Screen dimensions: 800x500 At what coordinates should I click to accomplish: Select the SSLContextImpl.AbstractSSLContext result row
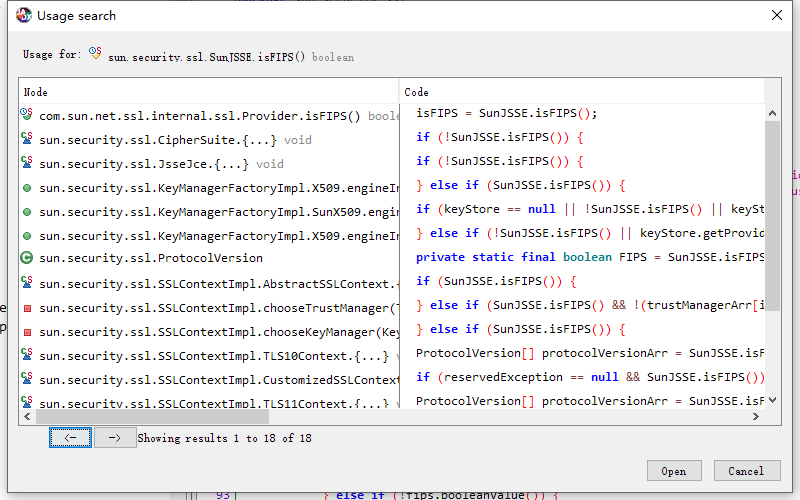click(210, 283)
